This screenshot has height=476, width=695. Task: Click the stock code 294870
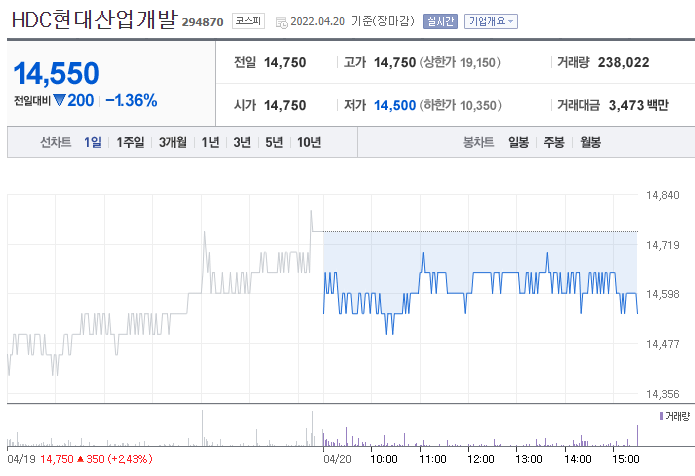pyautogui.click(x=203, y=22)
